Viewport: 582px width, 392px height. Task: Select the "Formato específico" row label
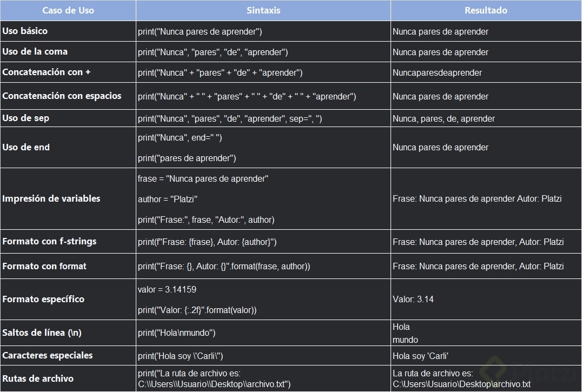coord(43,299)
